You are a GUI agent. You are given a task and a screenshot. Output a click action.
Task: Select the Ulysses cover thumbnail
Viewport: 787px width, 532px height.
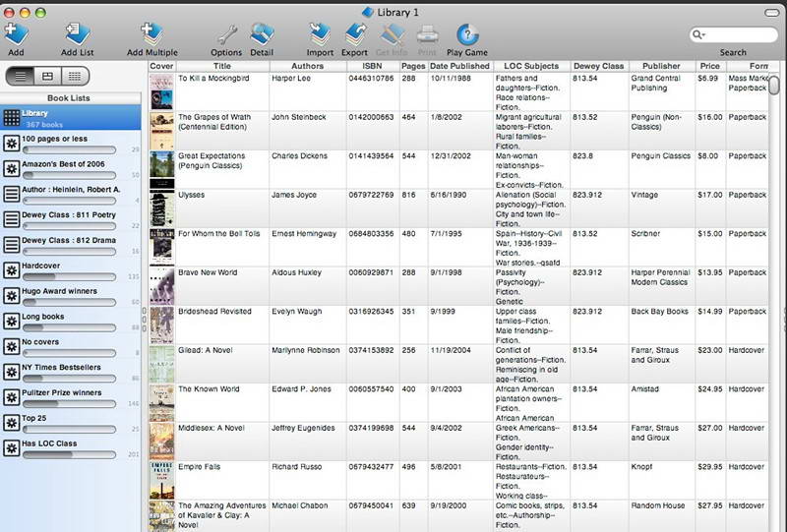[162, 208]
